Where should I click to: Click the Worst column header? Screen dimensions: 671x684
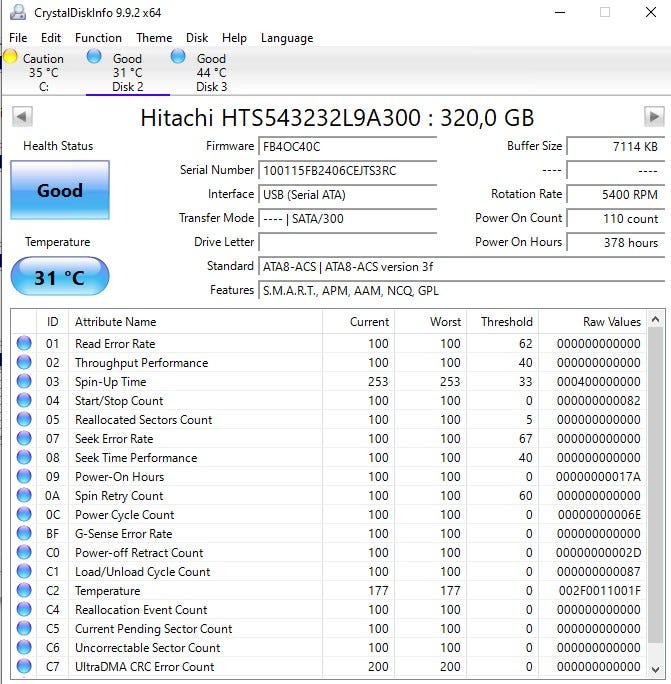click(x=431, y=322)
